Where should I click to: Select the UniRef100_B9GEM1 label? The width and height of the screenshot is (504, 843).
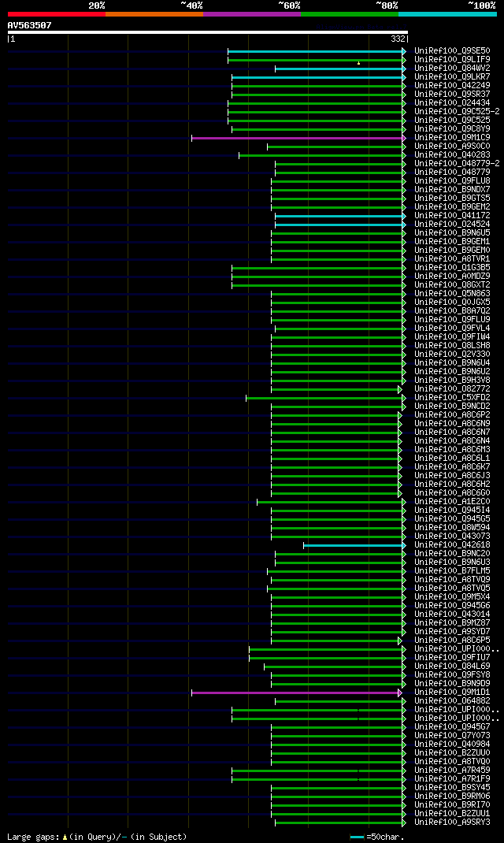point(452,242)
